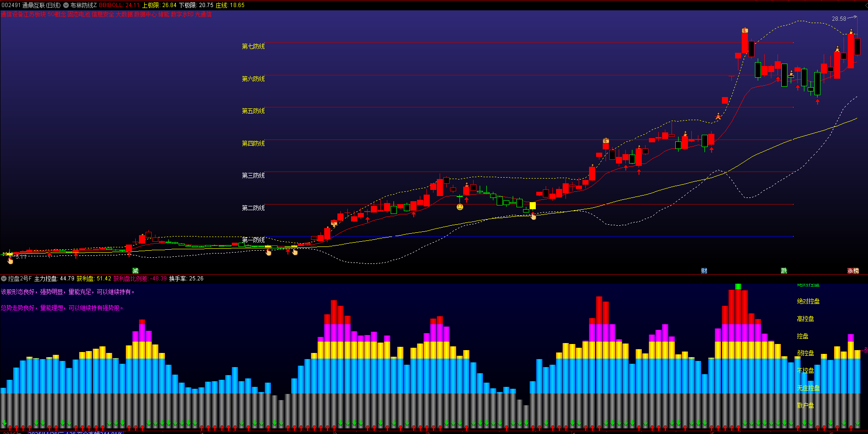The height and width of the screenshot is (434, 868).
Task: Select the 第五防线 line label
Action: click(254, 111)
